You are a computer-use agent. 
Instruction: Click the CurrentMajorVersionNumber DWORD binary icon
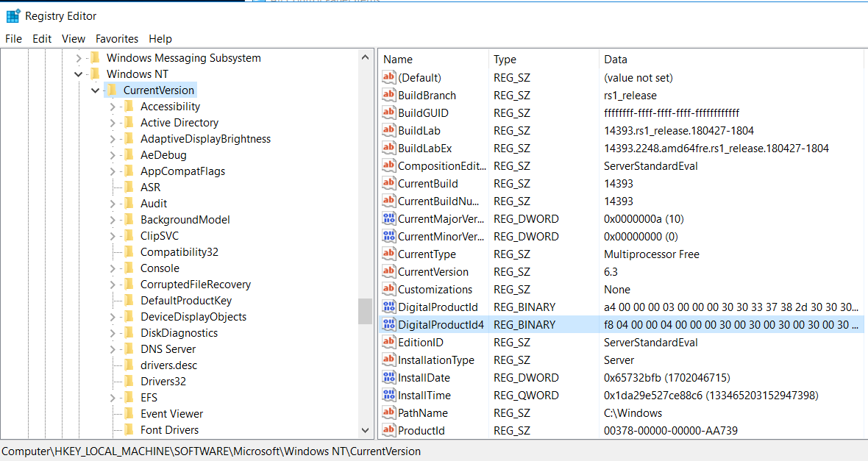(389, 219)
